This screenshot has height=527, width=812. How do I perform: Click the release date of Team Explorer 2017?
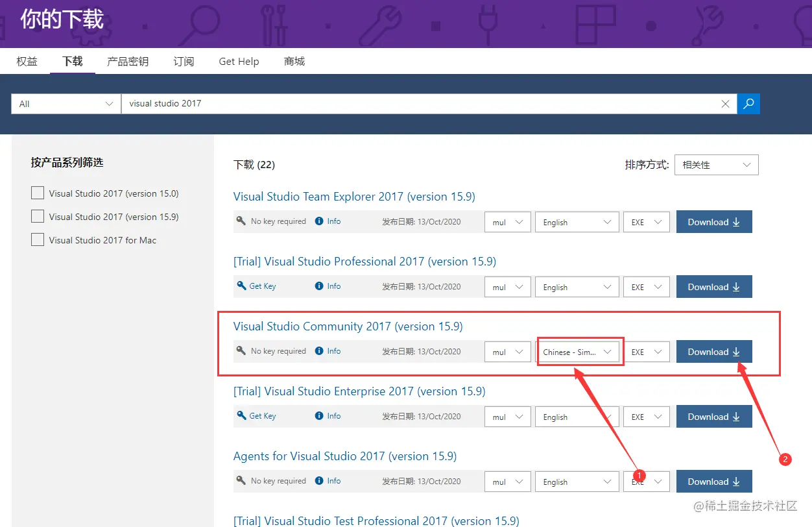[x=422, y=221]
